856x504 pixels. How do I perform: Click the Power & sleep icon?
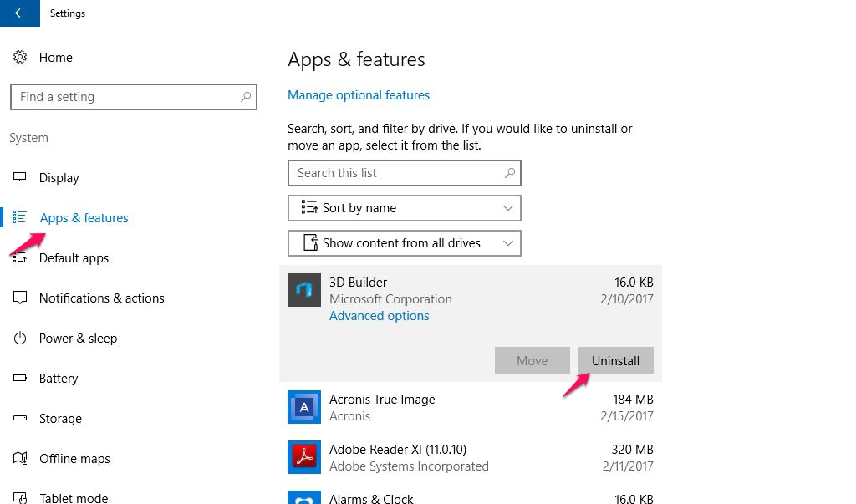click(x=20, y=339)
